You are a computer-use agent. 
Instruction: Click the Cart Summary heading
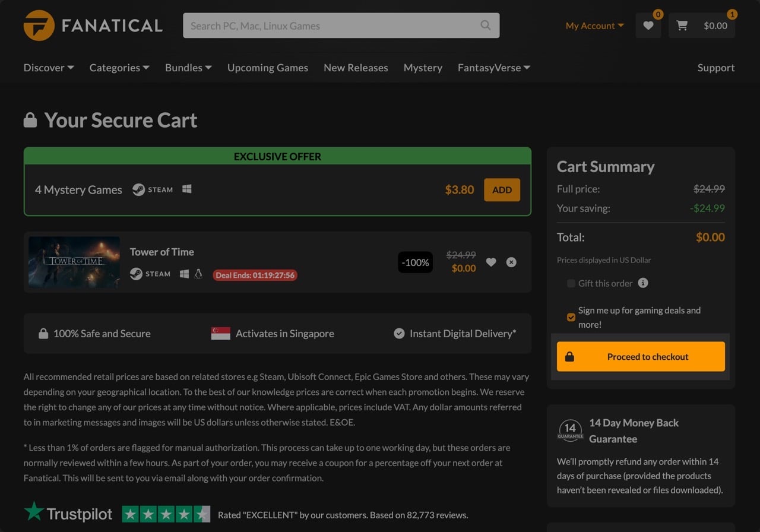pos(606,167)
